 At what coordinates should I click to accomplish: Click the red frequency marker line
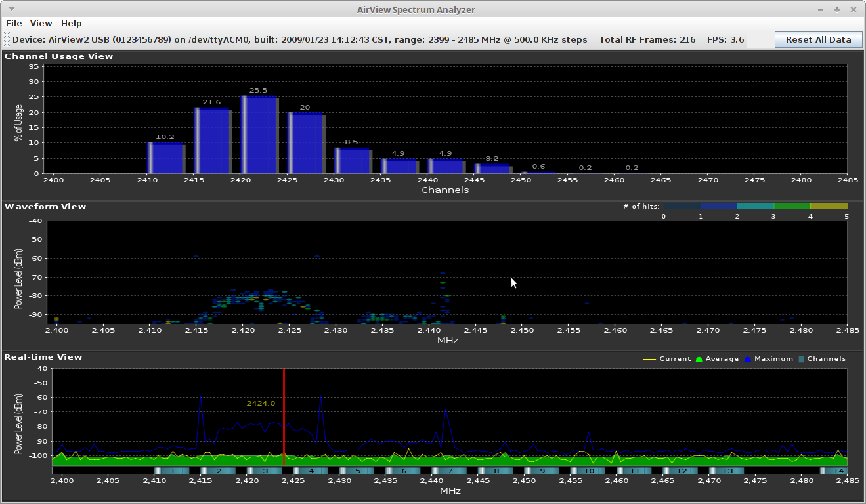284,417
